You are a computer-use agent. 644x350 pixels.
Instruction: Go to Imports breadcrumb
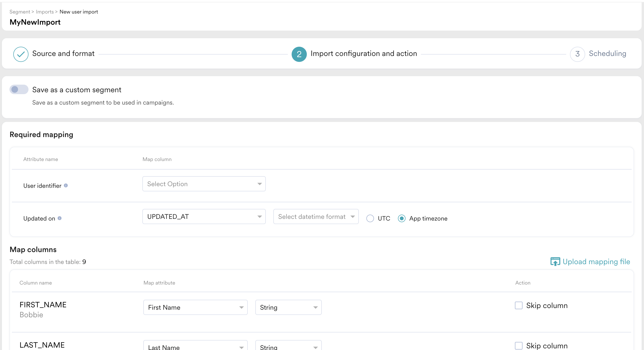[x=45, y=12]
